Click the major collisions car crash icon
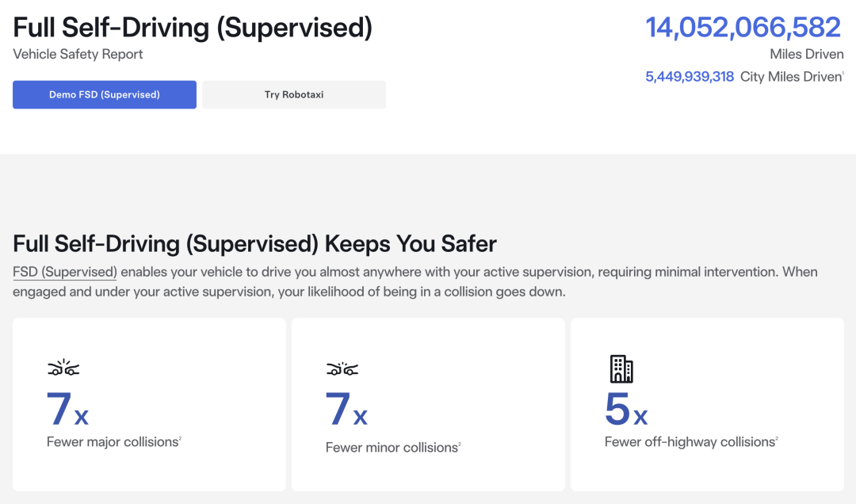The width and height of the screenshot is (856, 504). click(63, 368)
